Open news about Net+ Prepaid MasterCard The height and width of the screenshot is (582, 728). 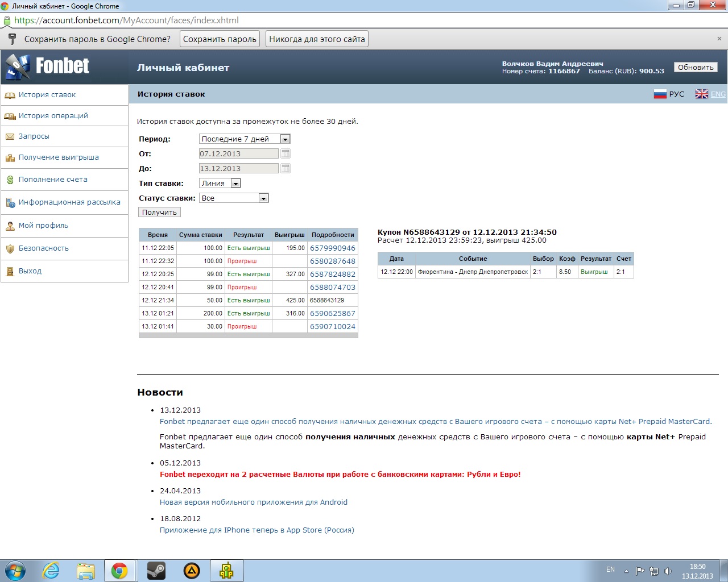click(x=436, y=421)
